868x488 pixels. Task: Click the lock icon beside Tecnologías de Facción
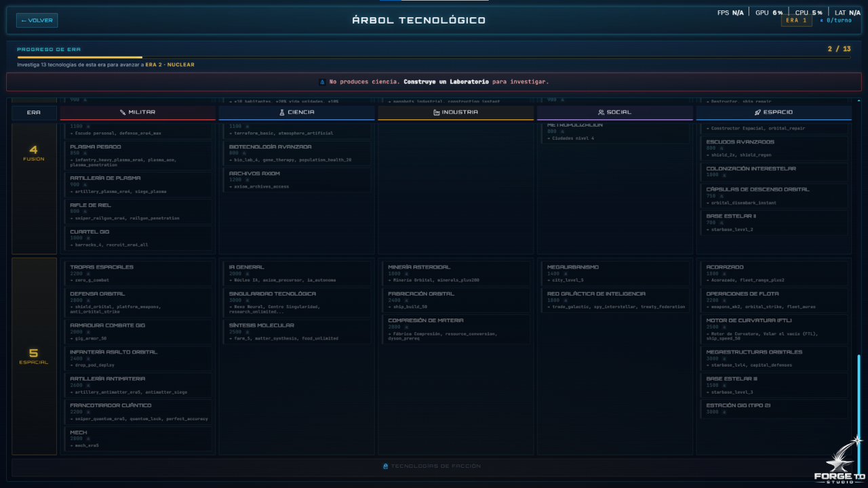385,466
